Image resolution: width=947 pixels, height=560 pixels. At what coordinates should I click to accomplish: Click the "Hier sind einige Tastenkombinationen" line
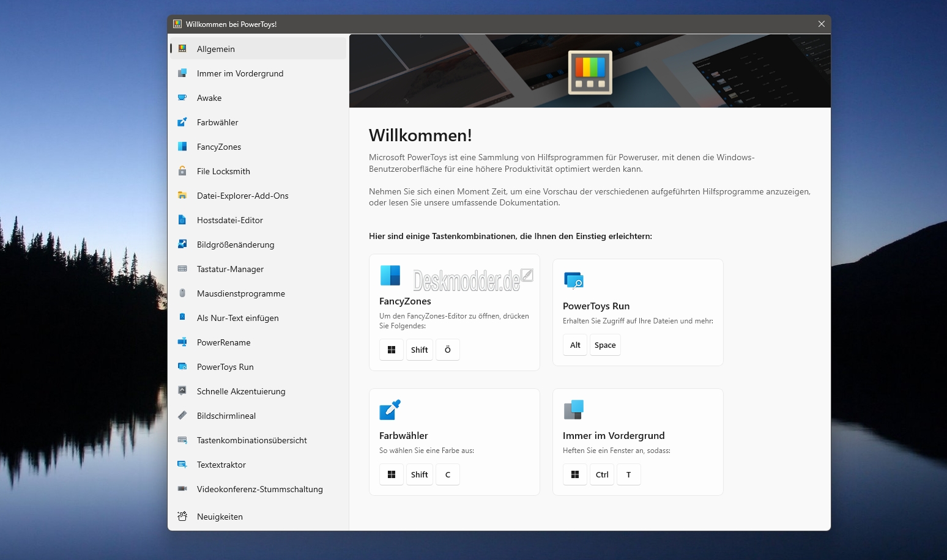[510, 236]
